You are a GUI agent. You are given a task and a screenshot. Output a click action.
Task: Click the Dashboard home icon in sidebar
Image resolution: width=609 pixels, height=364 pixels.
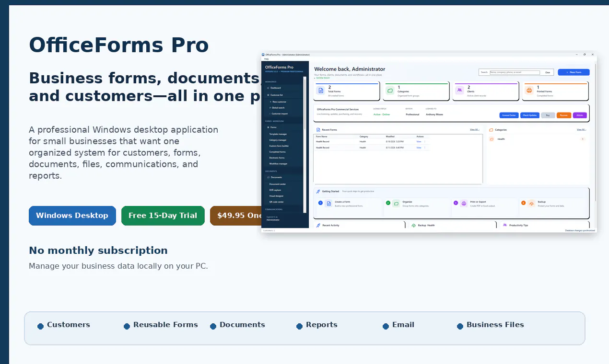[268, 88]
